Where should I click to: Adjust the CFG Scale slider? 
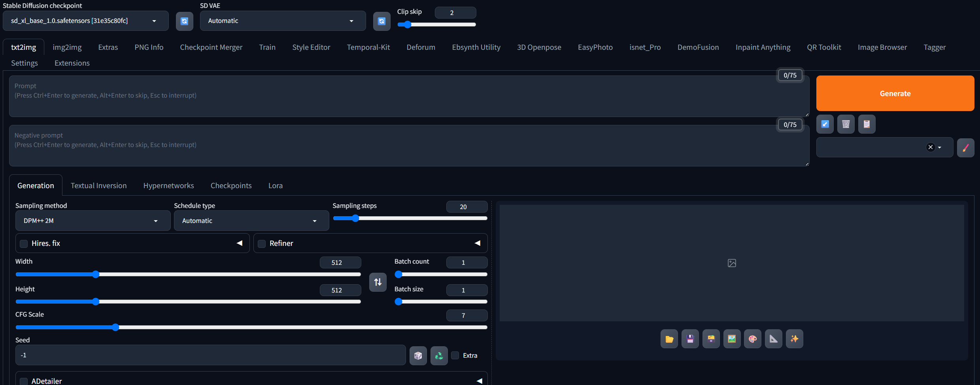point(251,327)
